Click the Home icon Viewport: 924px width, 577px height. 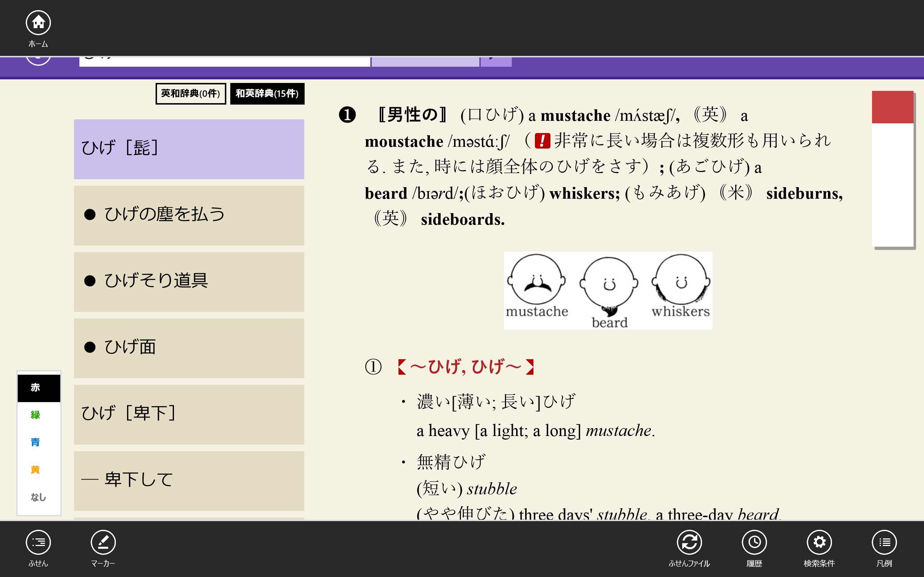click(x=38, y=23)
